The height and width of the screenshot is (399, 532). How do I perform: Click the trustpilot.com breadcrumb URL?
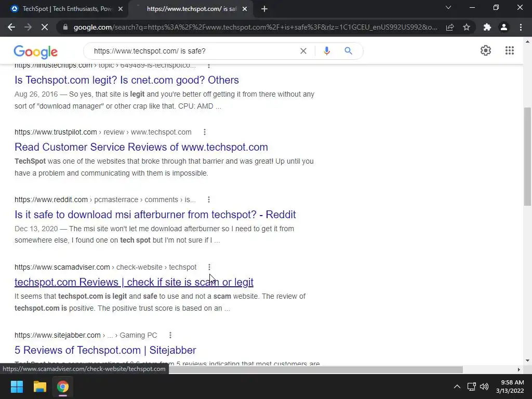103,132
